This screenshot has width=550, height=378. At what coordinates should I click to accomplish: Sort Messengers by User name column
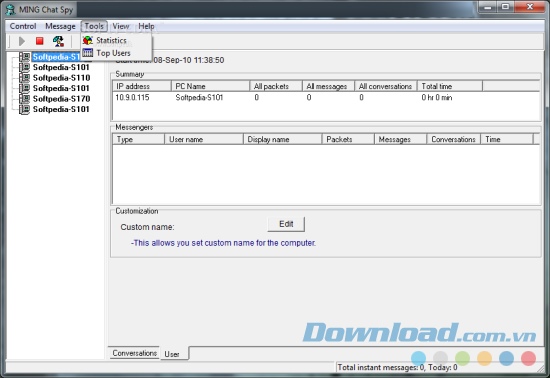pyautogui.click(x=204, y=139)
